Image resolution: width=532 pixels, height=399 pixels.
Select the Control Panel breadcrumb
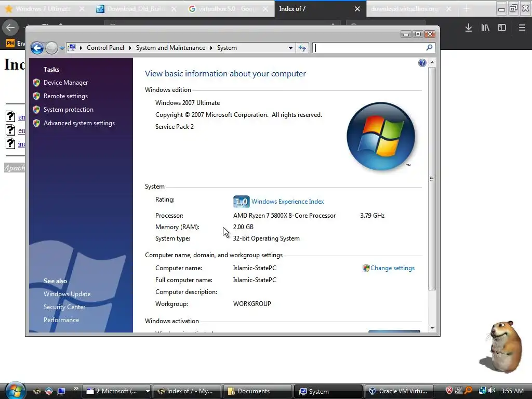105,48
